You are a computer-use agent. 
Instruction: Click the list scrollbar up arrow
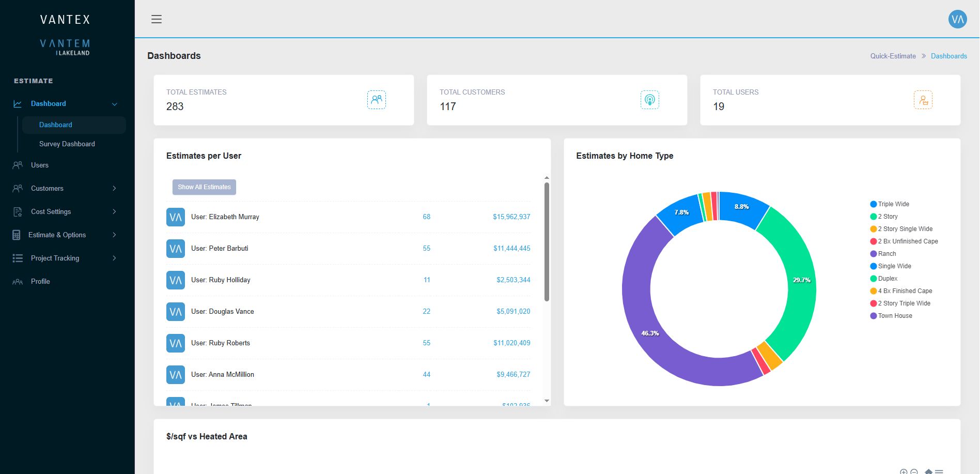pyautogui.click(x=547, y=178)
